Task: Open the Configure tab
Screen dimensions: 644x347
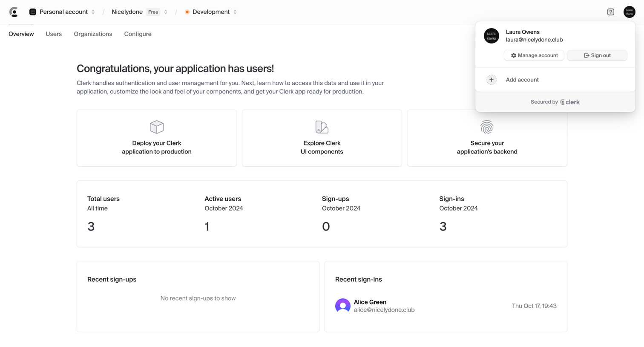Action: pos(138,34)
